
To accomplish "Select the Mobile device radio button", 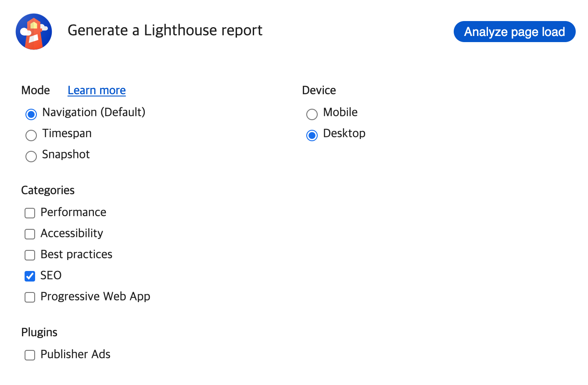I will click(x=312, y=114).
